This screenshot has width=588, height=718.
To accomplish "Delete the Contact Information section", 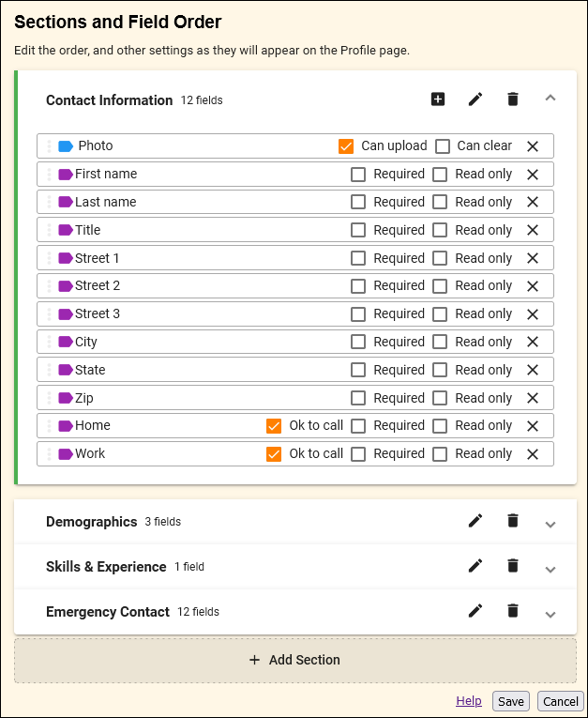I will point(513,99).
